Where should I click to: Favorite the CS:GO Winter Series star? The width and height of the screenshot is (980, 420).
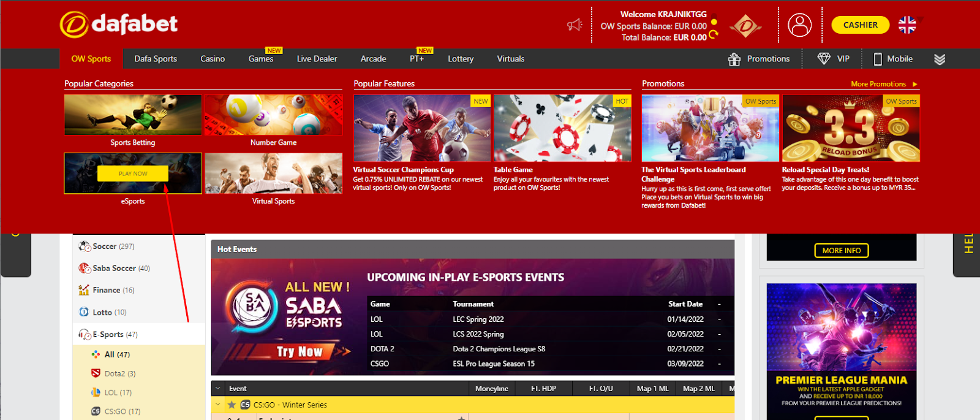point(232,405)
